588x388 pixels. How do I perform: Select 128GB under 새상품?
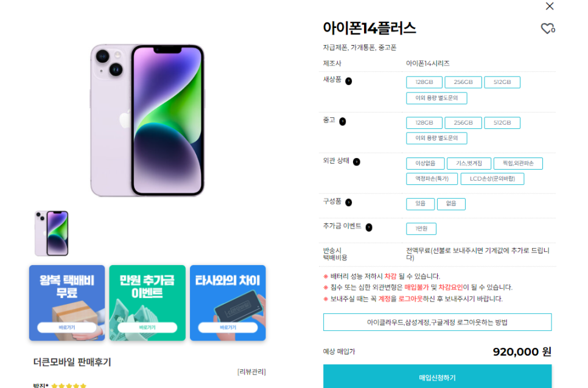pos(424,82)
